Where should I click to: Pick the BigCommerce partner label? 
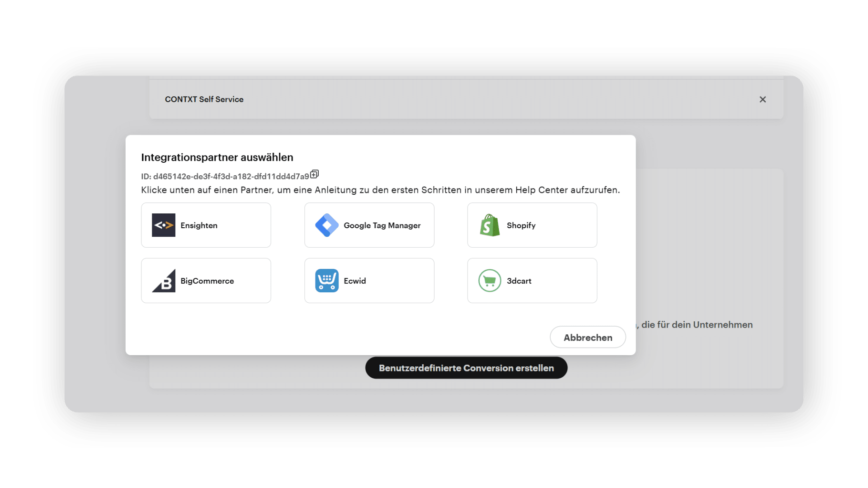207,281
